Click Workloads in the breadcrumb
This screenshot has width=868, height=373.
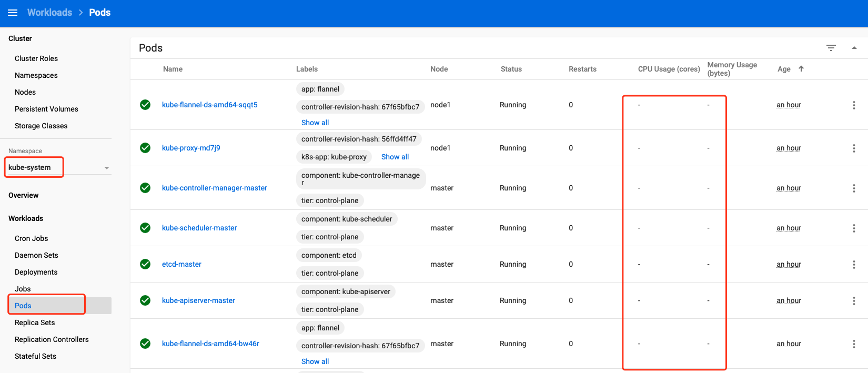[x=49, y=13]
